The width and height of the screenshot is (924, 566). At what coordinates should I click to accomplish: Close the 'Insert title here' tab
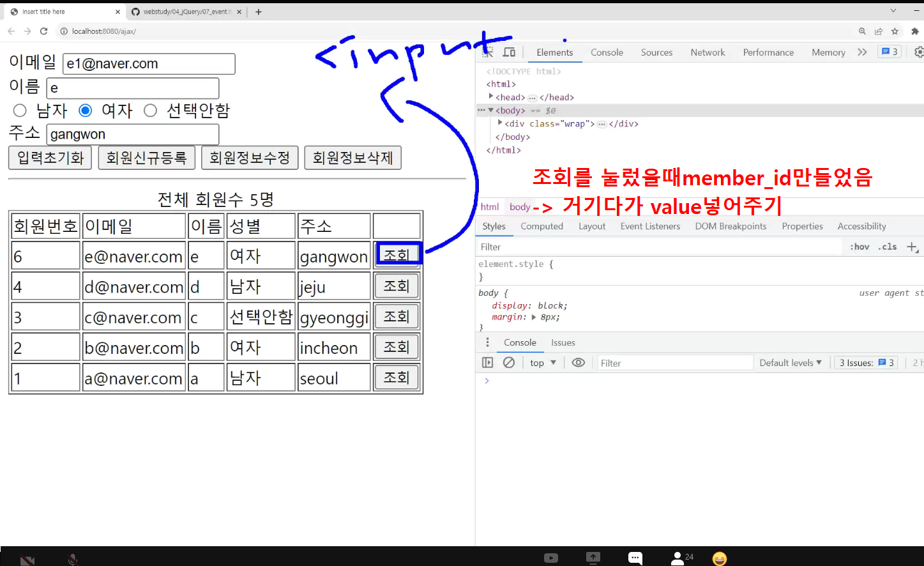click(x=117, y=11)
